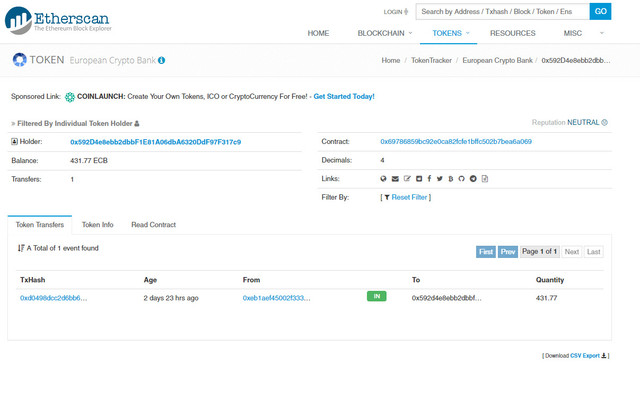The width and height of the screenshot is (640, 404).
Task: Click the Age column header
Action: (x=150, y=280)
